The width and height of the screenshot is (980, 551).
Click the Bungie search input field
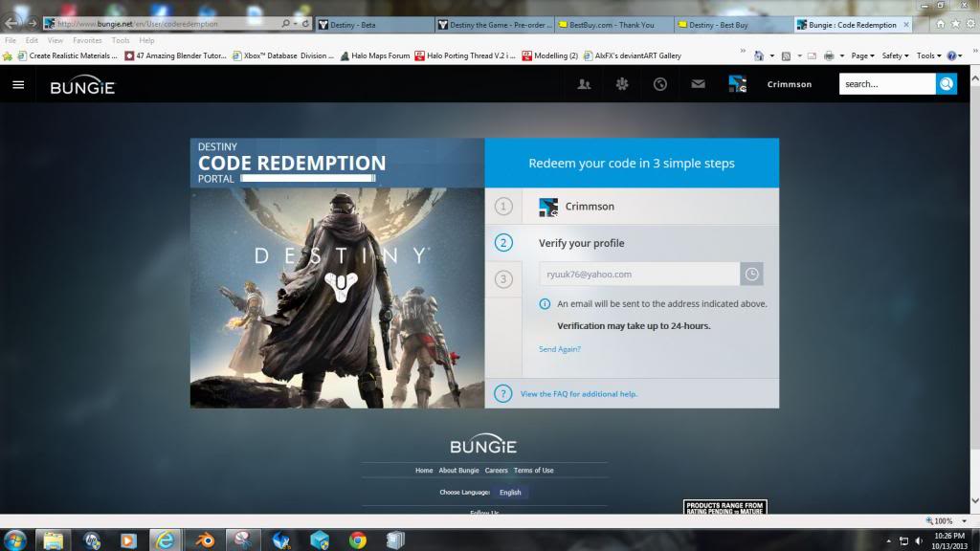(887, 84)
